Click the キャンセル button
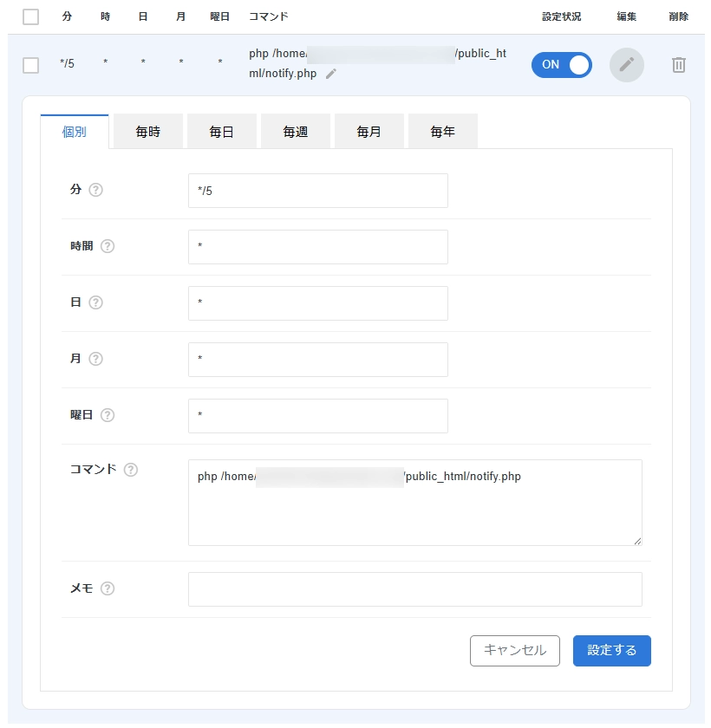Image resolution: width=711 pixels, height=728 pixels. 514,650
